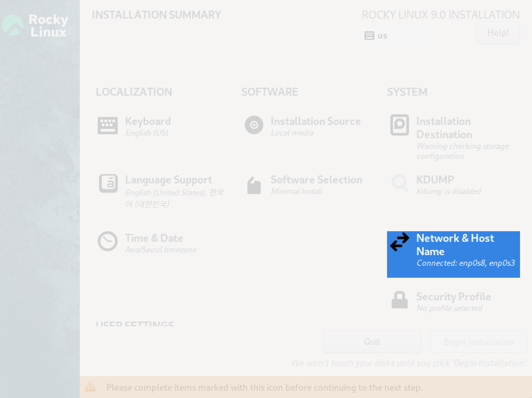The height and width of the screenshot is (398, 532).
Task: Click 'Warning checking storage configuration' text
Action: (x=463, y=151)
